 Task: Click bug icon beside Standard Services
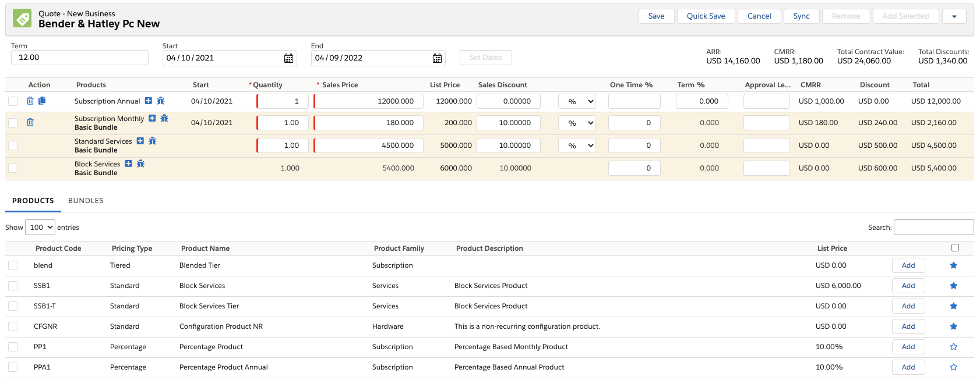pos(153,141)
